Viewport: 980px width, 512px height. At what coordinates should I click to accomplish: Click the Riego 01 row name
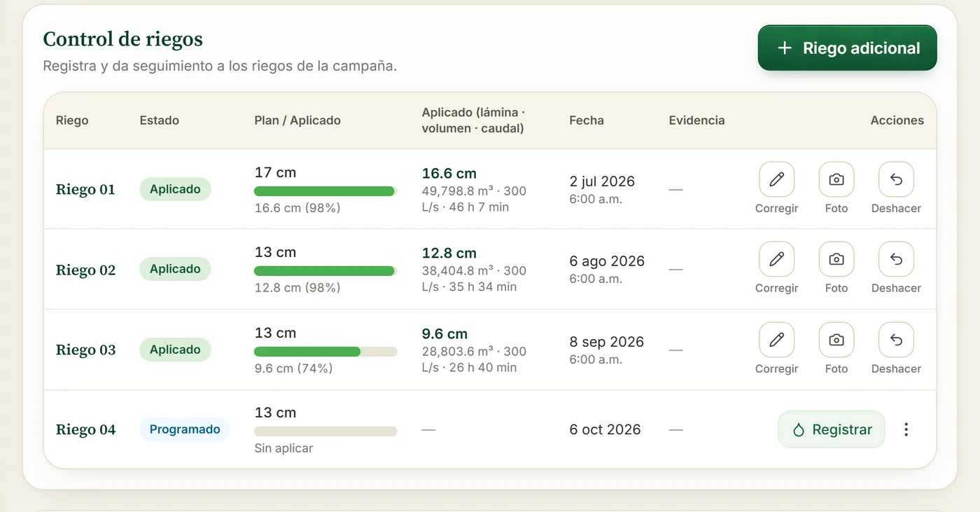tap(85, 189)
